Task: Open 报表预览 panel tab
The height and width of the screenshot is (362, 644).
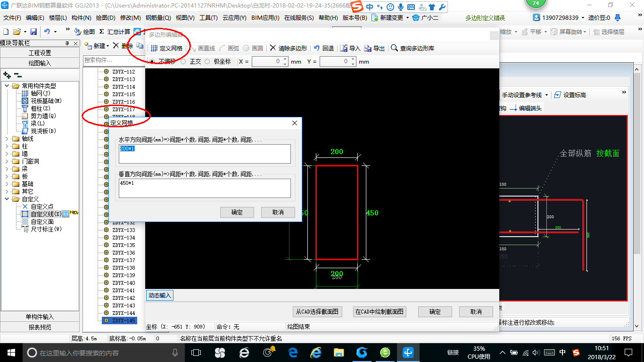Action: coord(40,327)
